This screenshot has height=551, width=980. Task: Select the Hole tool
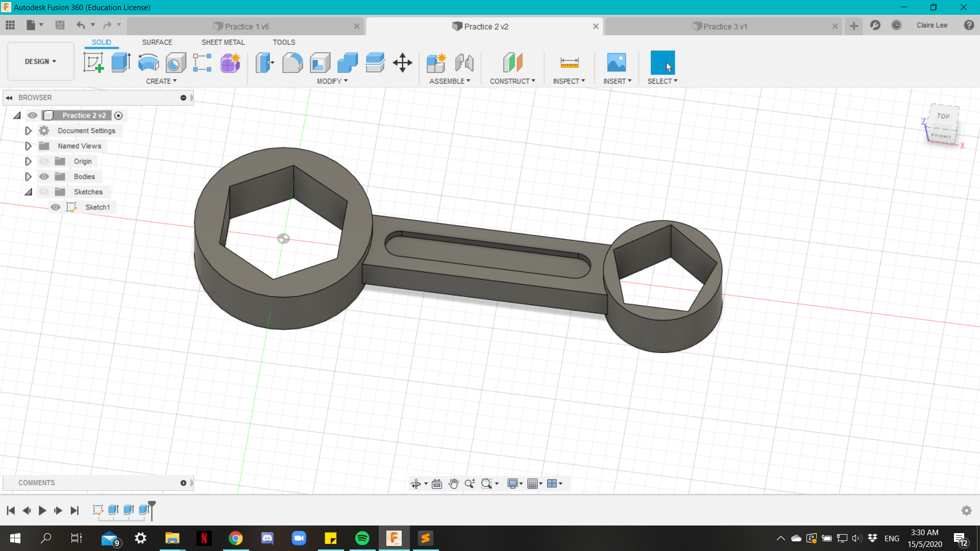pyautogui.click(x=176, y=63)
